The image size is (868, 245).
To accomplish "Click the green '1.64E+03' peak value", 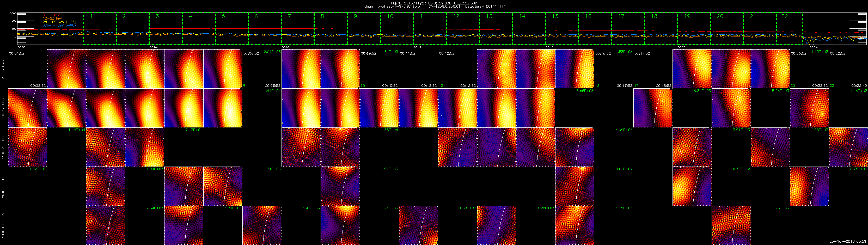I will (x=389, y=52).
